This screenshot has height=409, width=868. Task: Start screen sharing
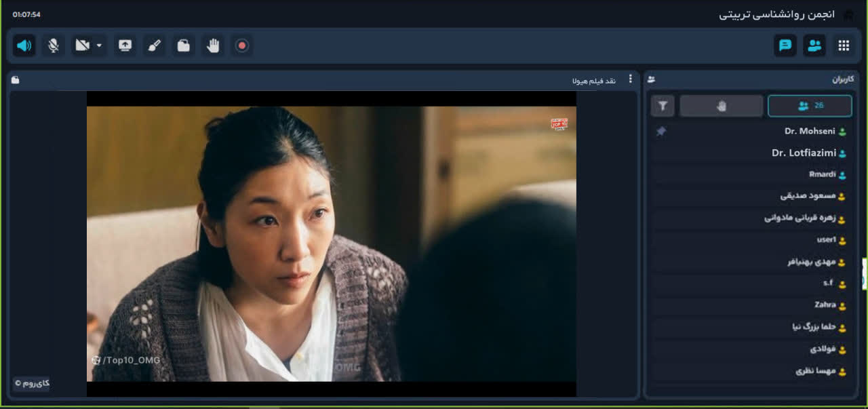click(x=125, y=45)
